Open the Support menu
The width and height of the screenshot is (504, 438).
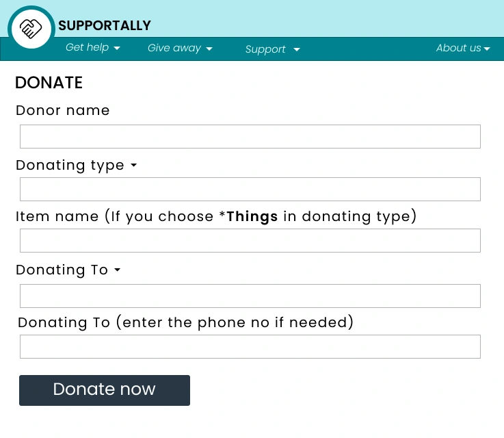[x=265, y=49]
